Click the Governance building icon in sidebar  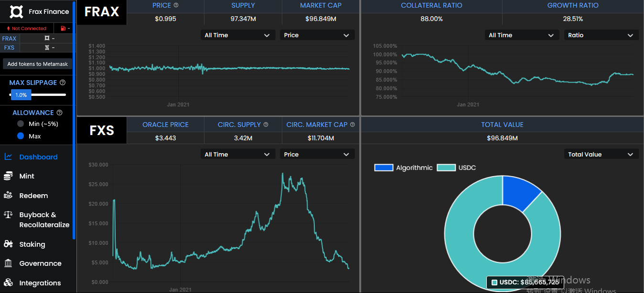8,263
